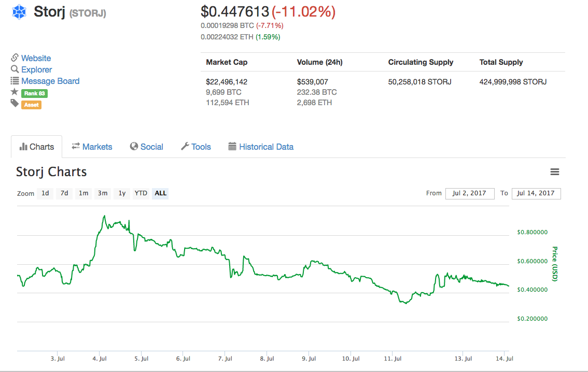Switch to the Social tab

147,147
